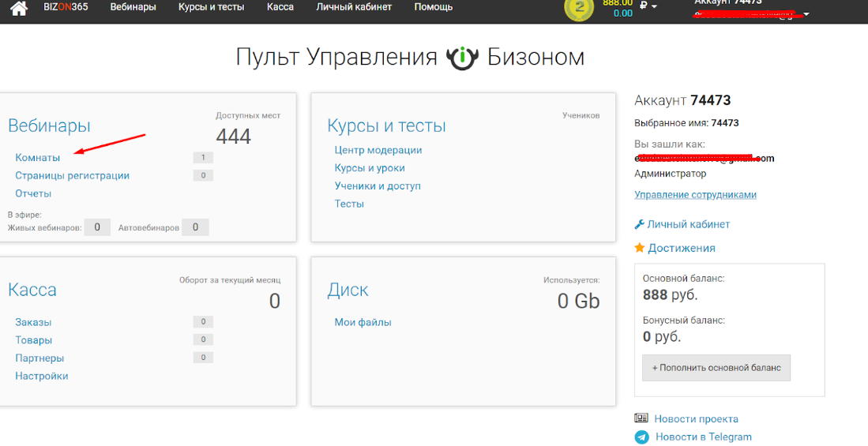Open Отчеты link in Вебинары card
Viewport: 868px width, 446px height.
33,193
